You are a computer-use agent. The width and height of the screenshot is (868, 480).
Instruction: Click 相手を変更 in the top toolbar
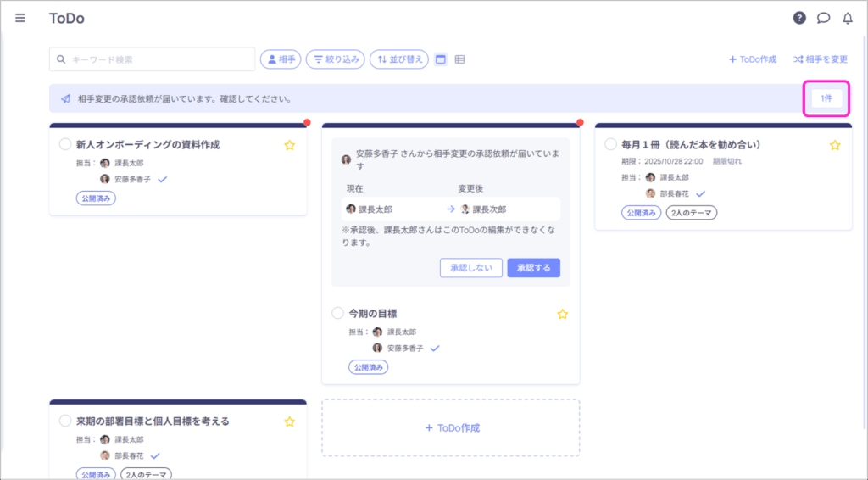pyautogui.click(x=820, y=59)
